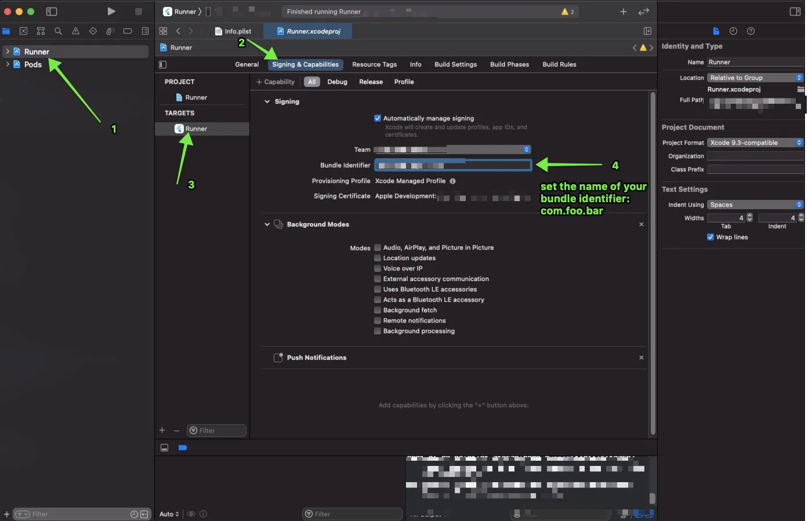
Task: Run the Runner scheme with Play
Action: click(111, 12)
